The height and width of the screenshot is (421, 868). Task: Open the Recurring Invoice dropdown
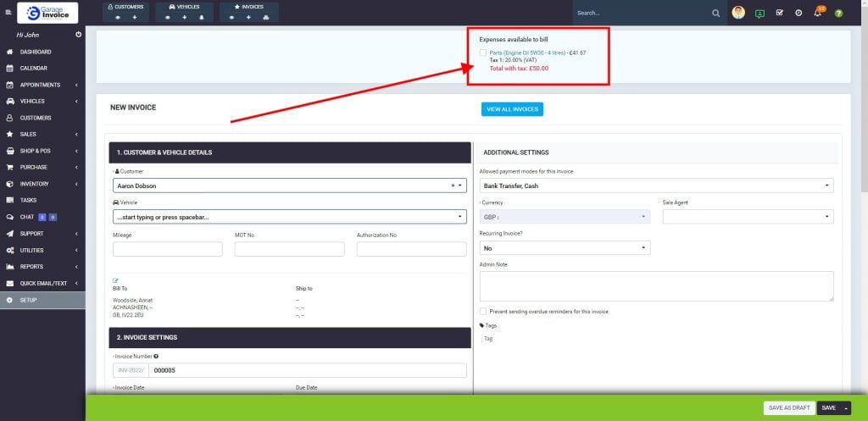coord(565,248)
